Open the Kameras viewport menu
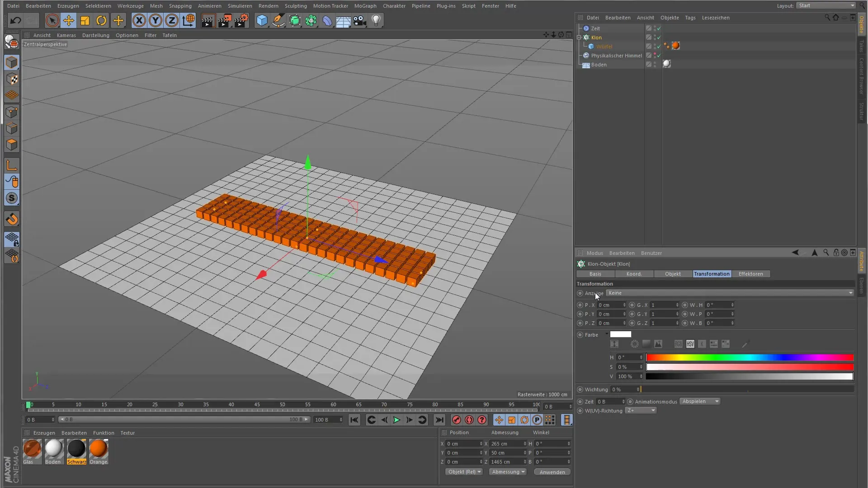 point(66,35)
